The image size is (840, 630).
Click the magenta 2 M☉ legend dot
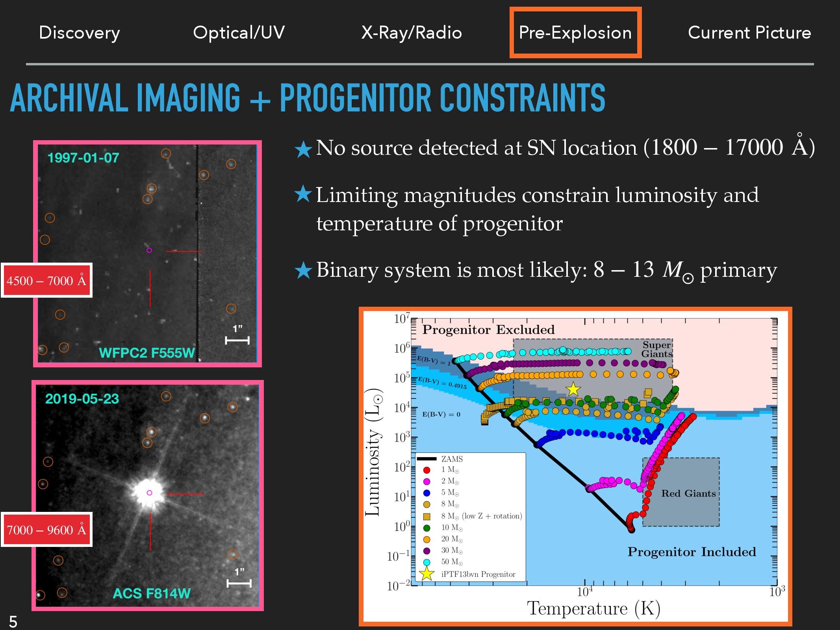click(426, 482)
